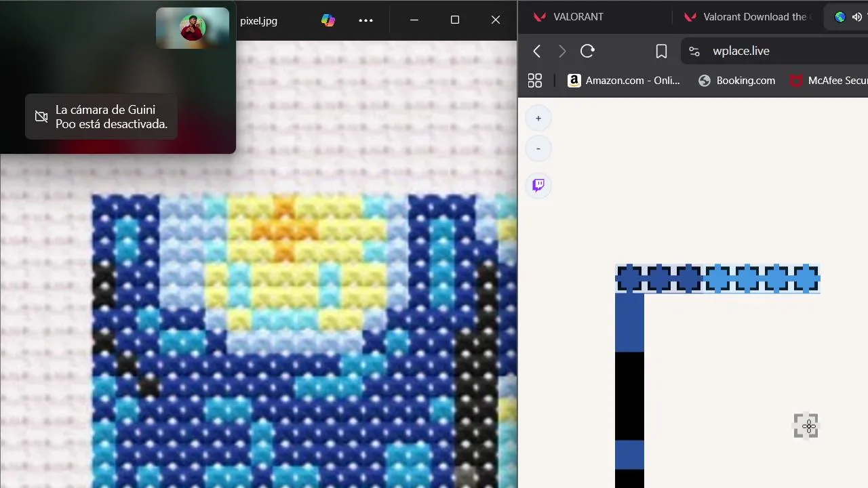Click the camera-off icon in Guini Poo notice

(41, 117)
